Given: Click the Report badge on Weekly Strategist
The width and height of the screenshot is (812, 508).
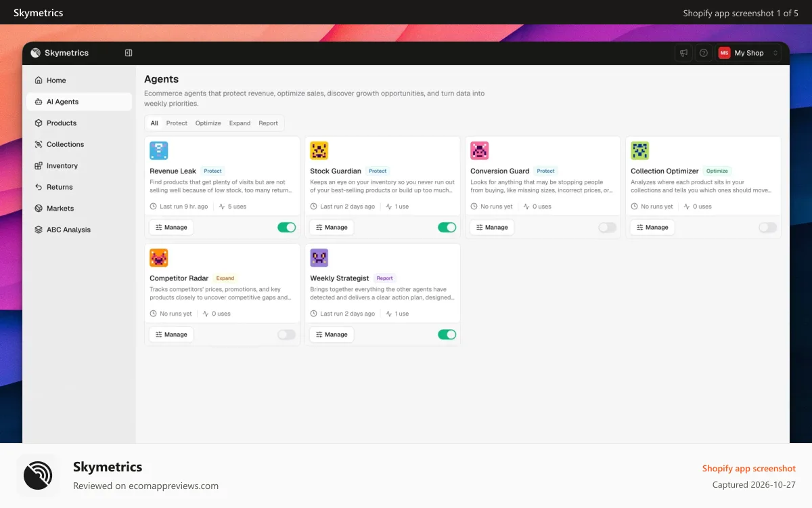Looking at the screenshot, I should pyautogui.click(x=384, y=278).
